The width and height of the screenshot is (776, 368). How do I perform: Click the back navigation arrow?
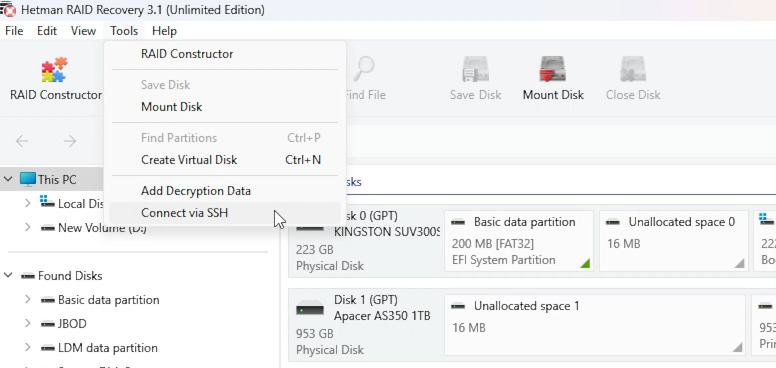pos(22,141)
